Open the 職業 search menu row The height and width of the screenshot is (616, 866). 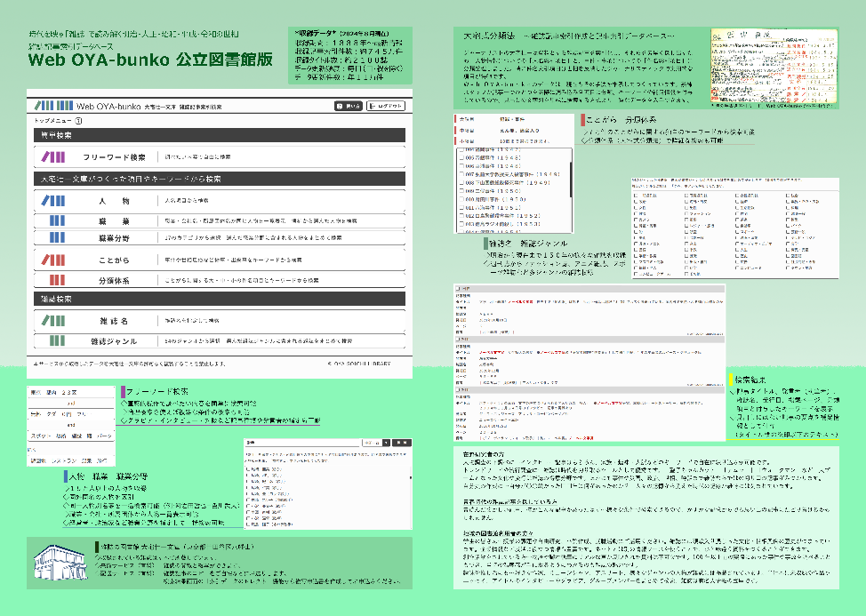pos(220,220)
